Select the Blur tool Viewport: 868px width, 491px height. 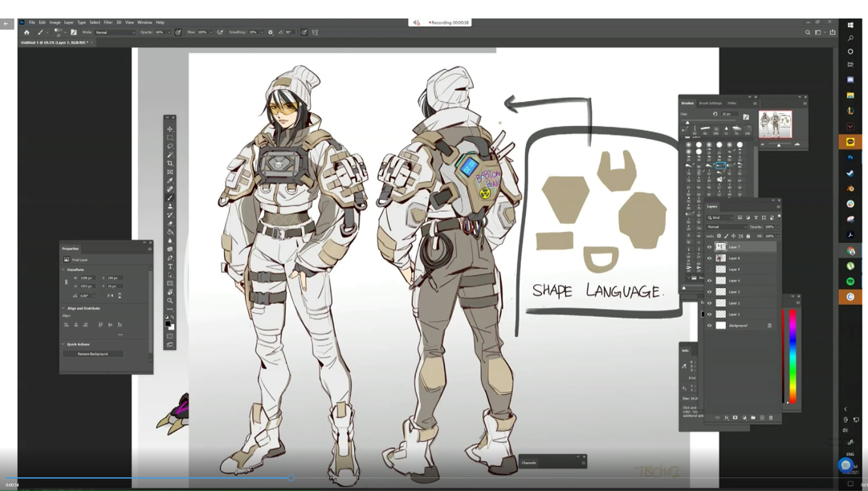tap(170, 241)
